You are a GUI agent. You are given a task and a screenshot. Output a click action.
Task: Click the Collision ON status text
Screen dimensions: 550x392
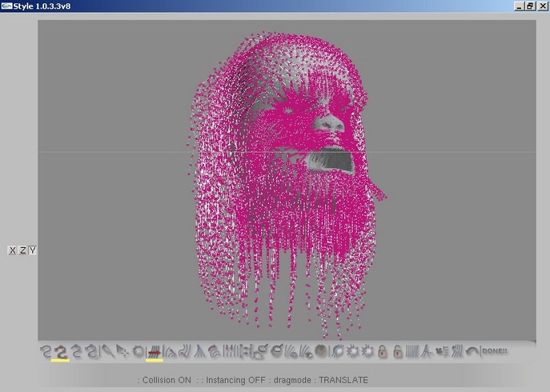click(x=167, y=380)
